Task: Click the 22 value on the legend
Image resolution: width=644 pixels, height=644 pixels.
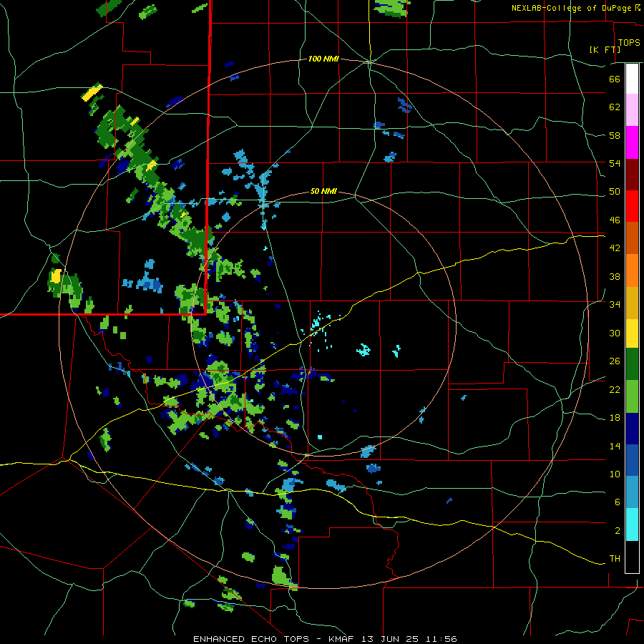Action: pyautogui.click(x=615, y=390)
